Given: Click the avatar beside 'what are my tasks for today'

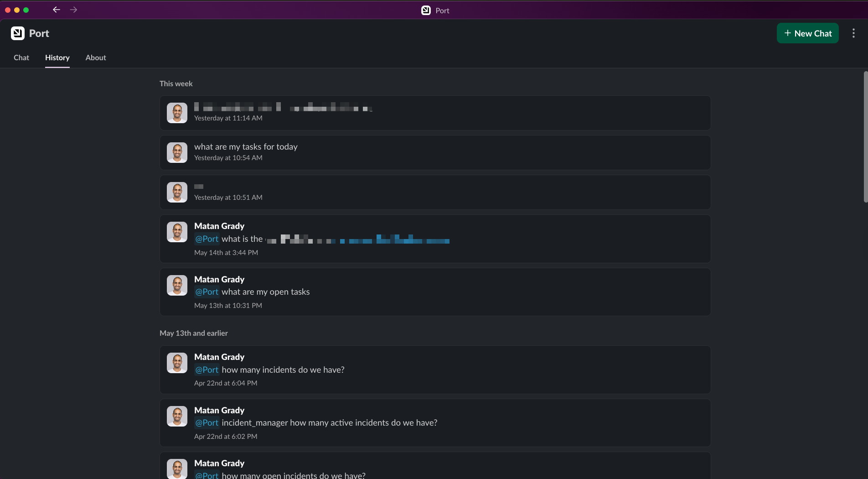Looking at the screenshot, I should tap(177, 152).
